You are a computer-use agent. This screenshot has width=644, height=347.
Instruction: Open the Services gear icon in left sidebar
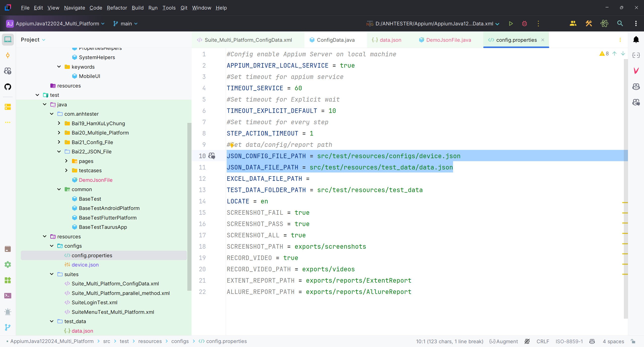[8, 265]
